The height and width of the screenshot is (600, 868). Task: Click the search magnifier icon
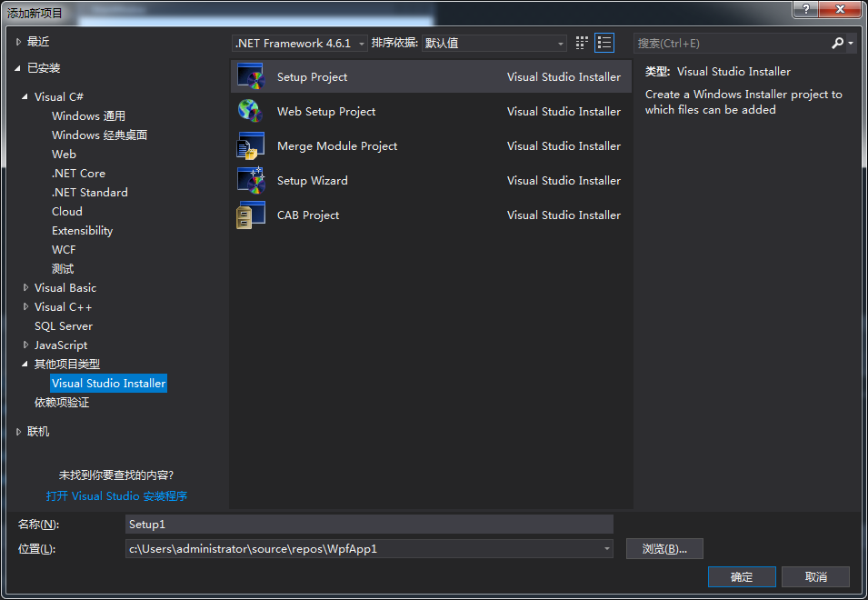click(x=838, y=43)
